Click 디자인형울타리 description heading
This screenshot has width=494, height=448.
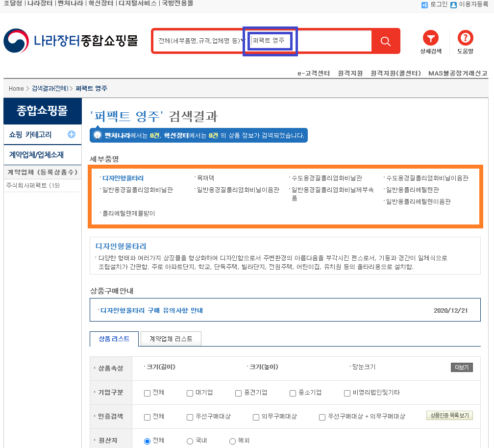click(121, 246)
